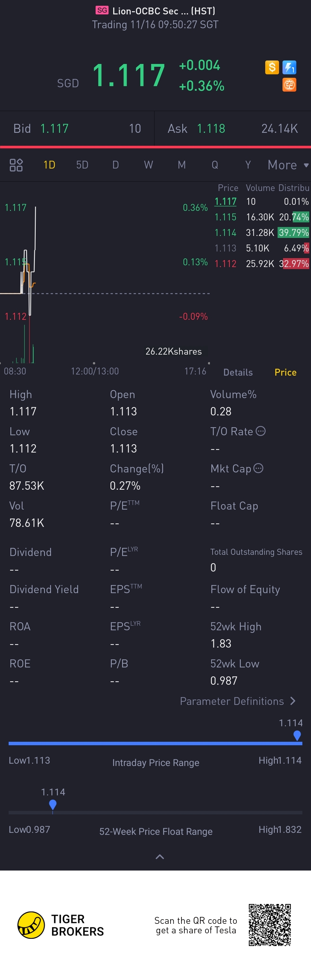Tap the Intraday Price Range marker
Image resolution: width=311 pixels, height=980 pixels.
click(297, 735)
